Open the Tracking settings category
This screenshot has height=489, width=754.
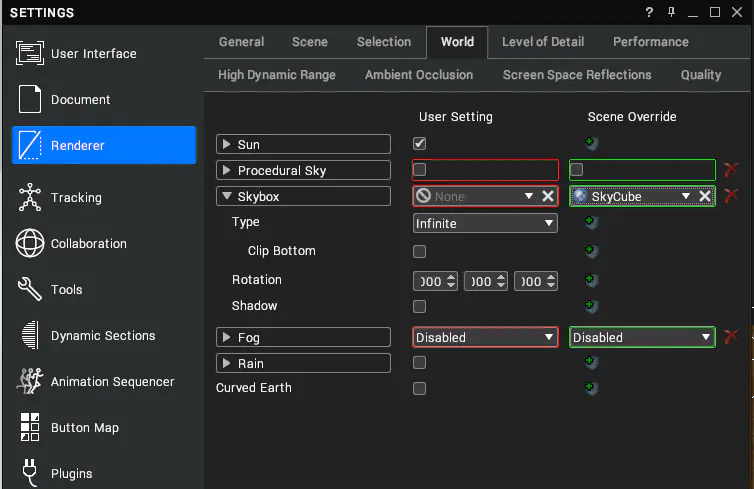pos(103,198)
